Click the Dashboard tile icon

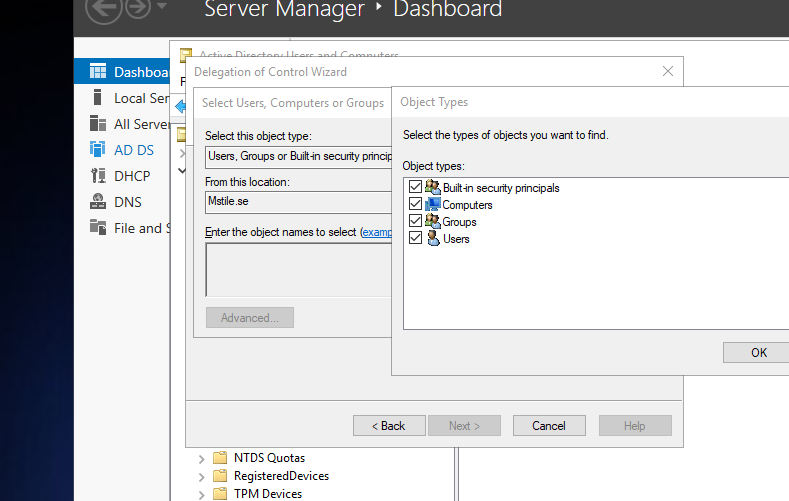98,71
